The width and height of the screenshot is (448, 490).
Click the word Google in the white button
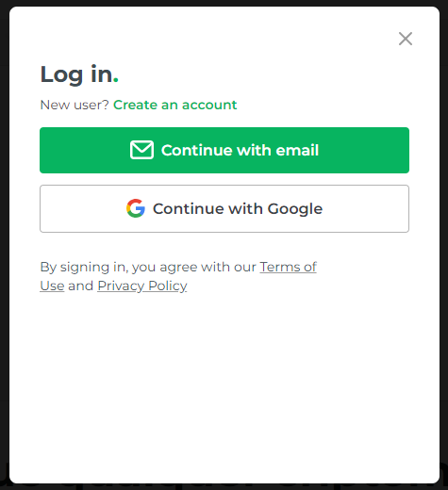point(295,209)
